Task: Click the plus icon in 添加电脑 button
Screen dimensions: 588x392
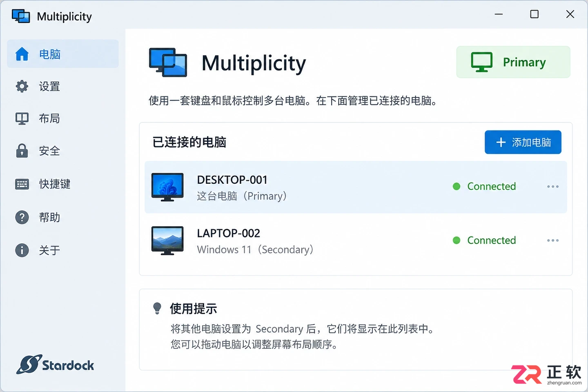Action: click(501, 142)
